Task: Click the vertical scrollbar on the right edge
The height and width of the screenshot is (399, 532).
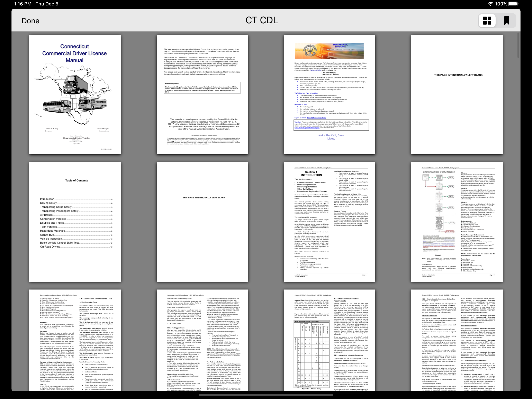Action: click(x=518, y=45)
